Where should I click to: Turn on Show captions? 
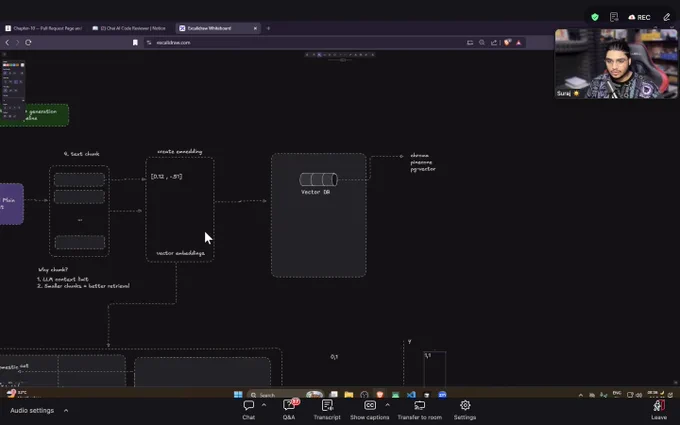[369, 410]
